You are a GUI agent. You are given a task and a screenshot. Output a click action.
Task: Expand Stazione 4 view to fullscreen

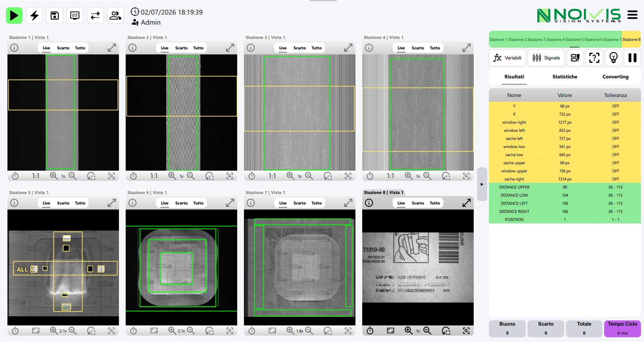[x=467, y=48]
